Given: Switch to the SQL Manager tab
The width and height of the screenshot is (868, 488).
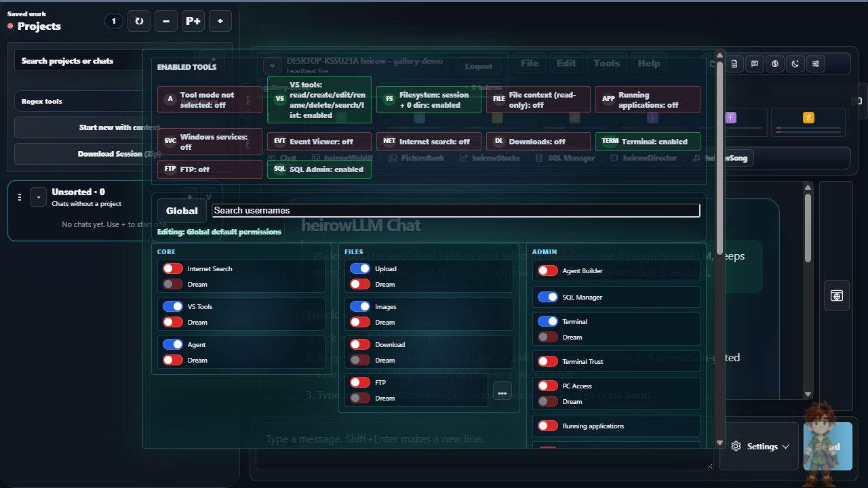Looking at the screenshot, I should click(565, 158).
